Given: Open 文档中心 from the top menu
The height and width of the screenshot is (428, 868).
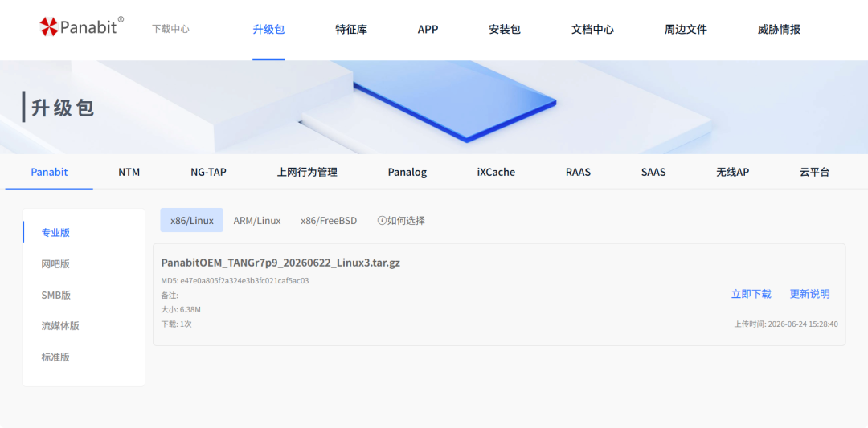Looking at the screenshot, I should (x=592, y=30).
